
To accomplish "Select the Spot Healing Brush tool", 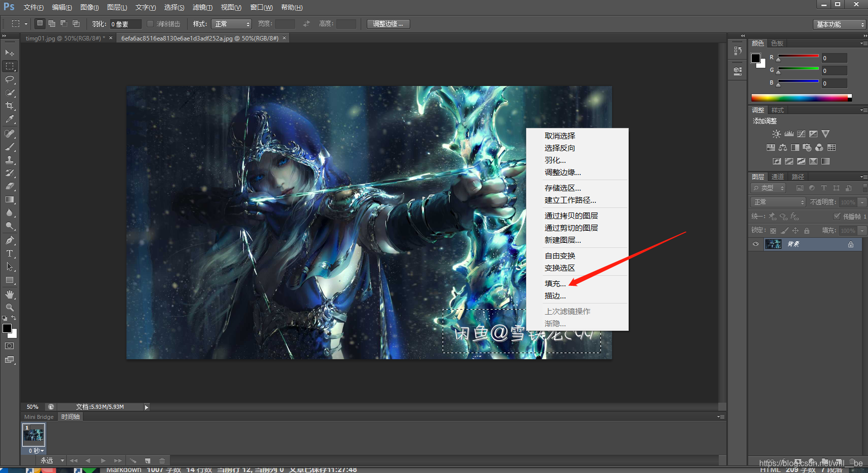I will pyautogui.click(x=10, y=134).
